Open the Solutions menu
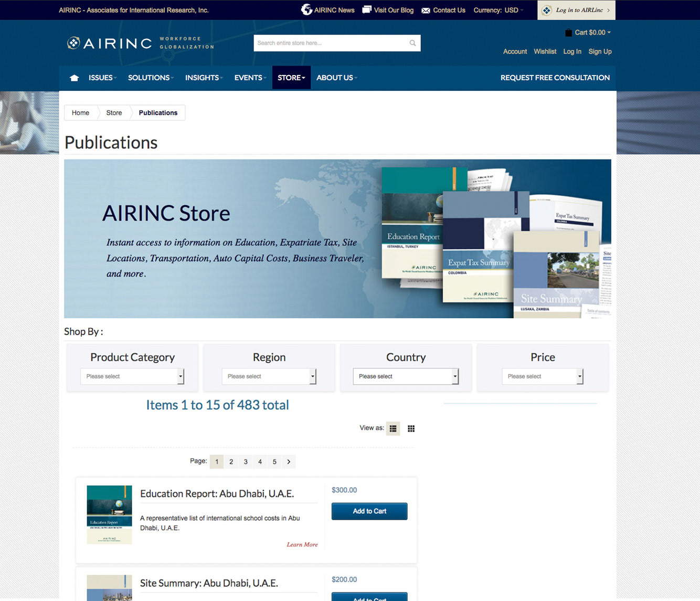The image size is (700, 601). [x=151, y=78]
